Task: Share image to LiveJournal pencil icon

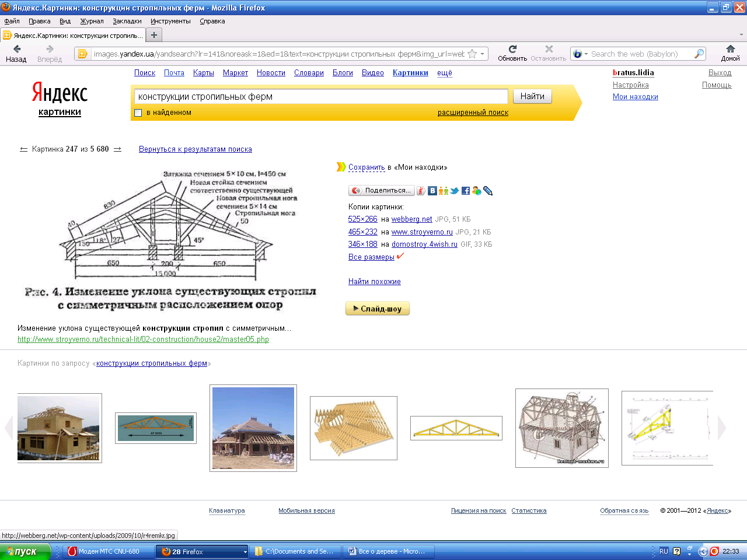Action: pos(488,191)
